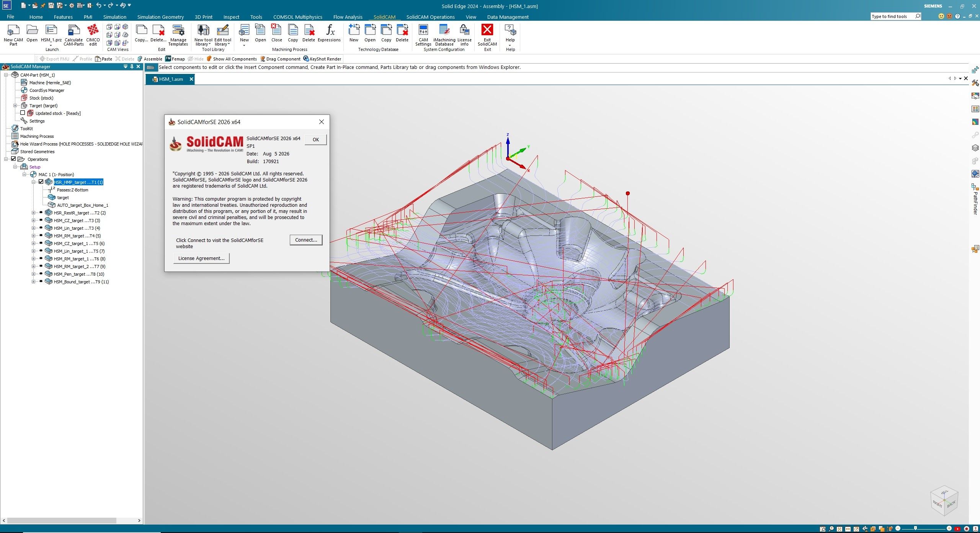980x533 pixels.
Task: Select Hole Wizard Process tree item
Action: click(81, 144)
